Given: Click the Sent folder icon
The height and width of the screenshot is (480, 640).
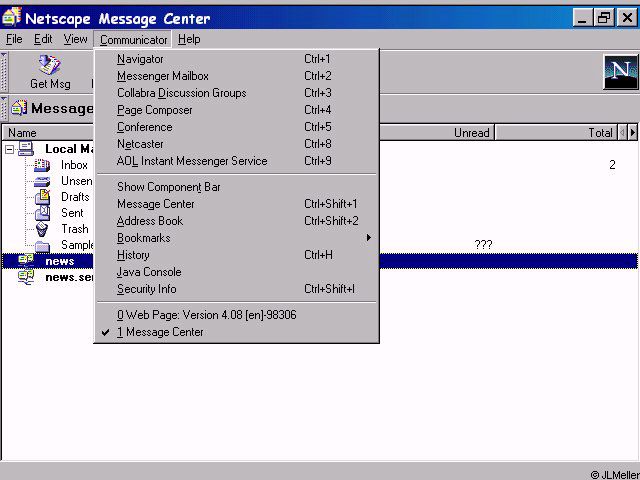Looking at the screenshot, I should pyautogui.click(x=42, y=213).
